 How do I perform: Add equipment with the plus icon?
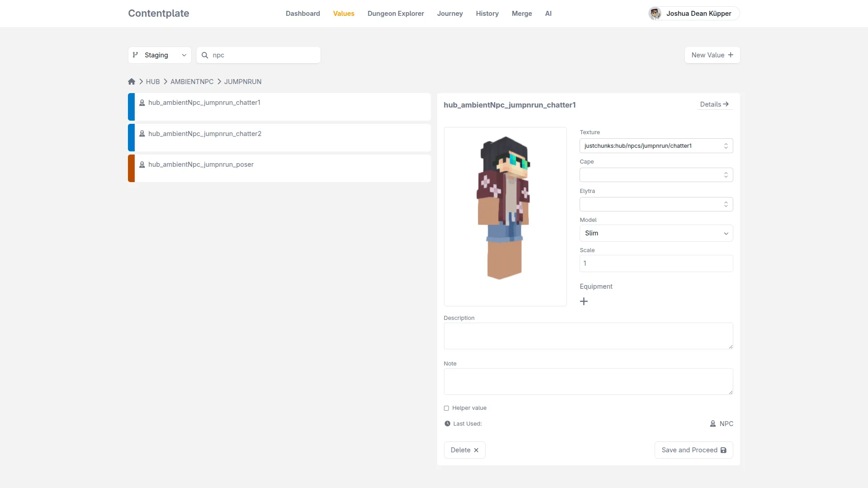point(584,301)
